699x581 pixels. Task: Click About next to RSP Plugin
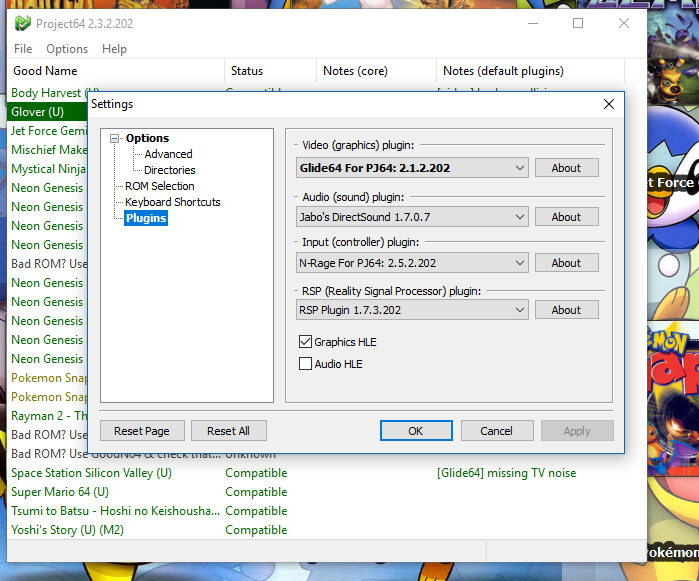pyautogui.click(x=566, y=310)
